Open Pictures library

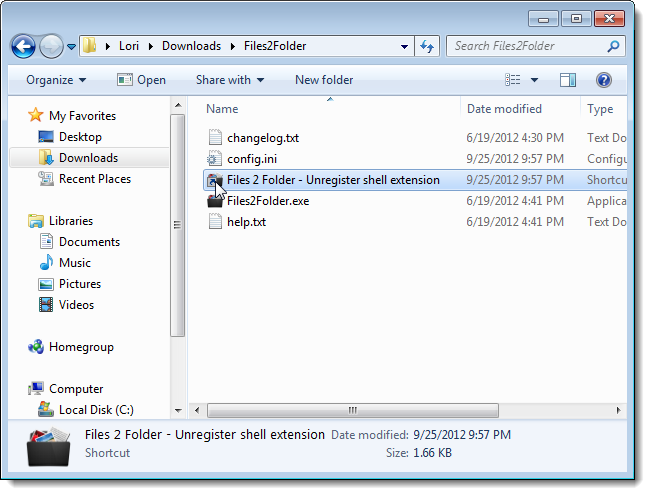pos(80,284)
